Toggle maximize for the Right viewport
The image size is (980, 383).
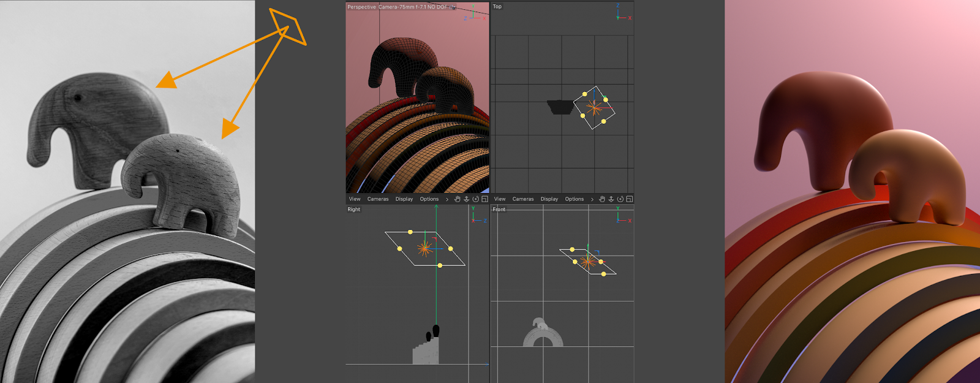pos(484,199)
